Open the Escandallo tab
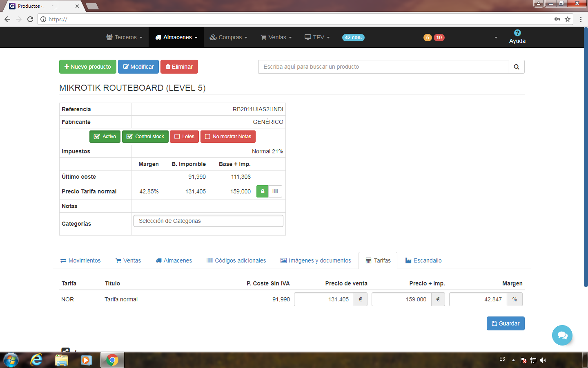The height and width of the screenshot is (368, 588). click(423, 260)
